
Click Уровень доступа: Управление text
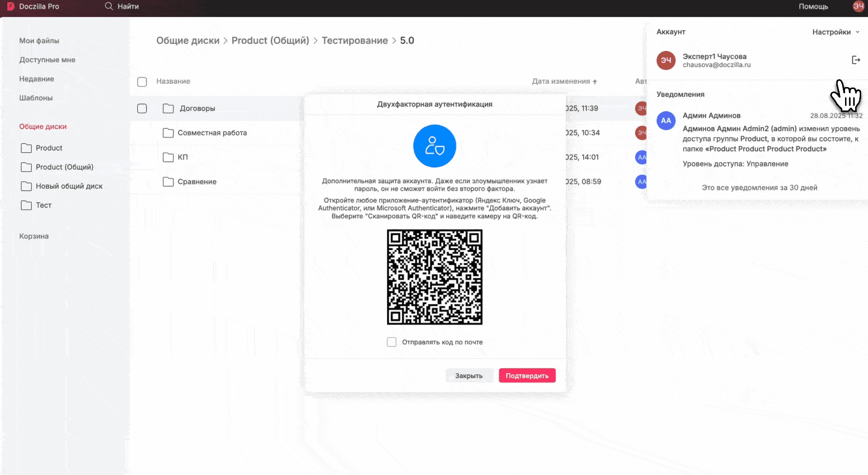click(735, 164)
